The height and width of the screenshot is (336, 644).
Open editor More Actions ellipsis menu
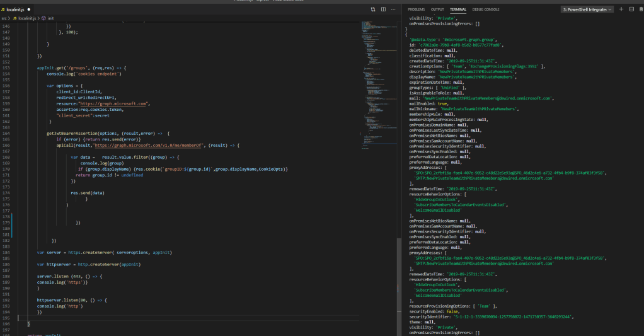(392, 9)
